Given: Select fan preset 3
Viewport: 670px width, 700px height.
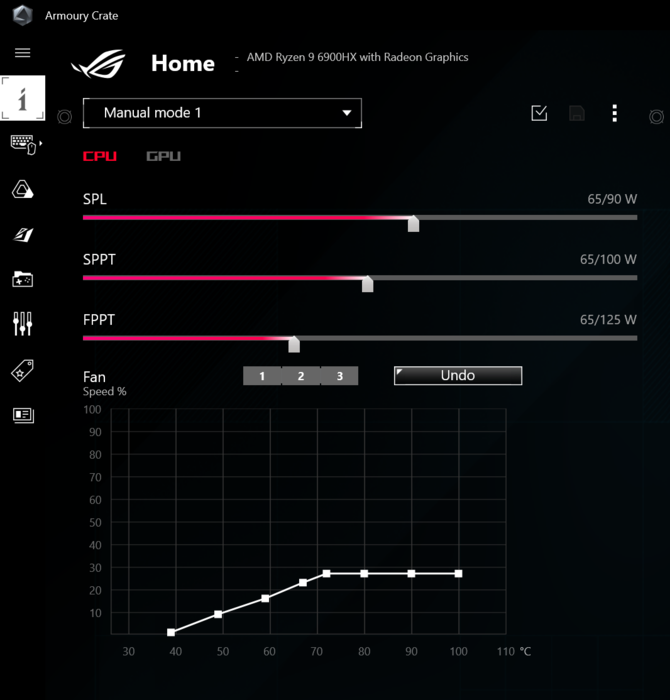Looking at the screenshot, I should coord(340,376).
